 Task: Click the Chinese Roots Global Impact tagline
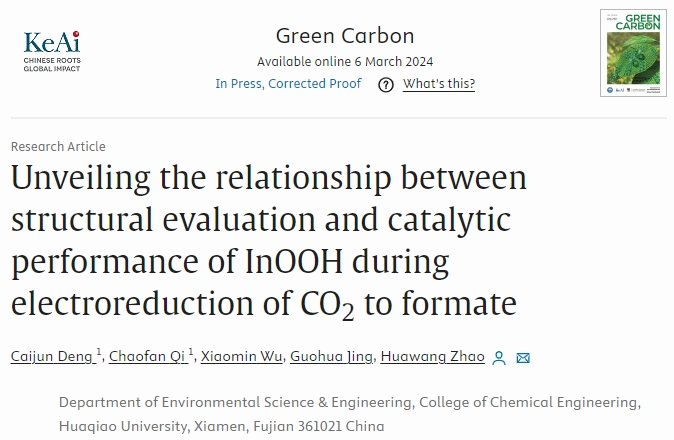tap(52, 64)
